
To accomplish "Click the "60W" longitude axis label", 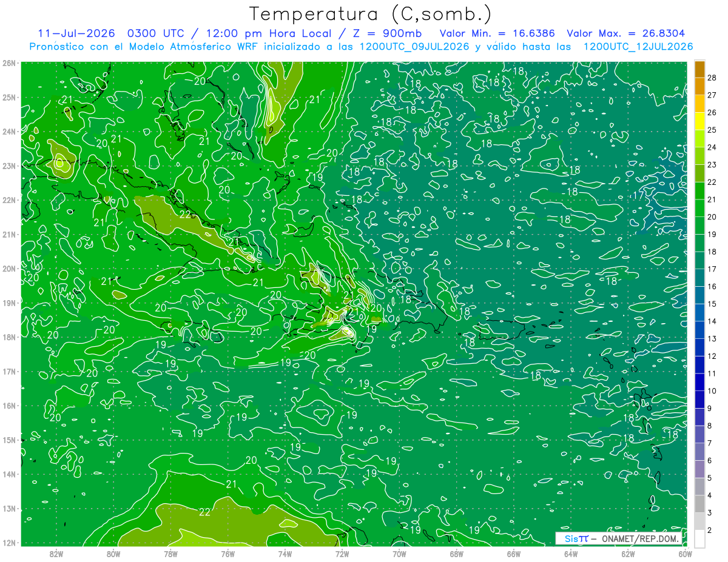I will pos(685,554).
